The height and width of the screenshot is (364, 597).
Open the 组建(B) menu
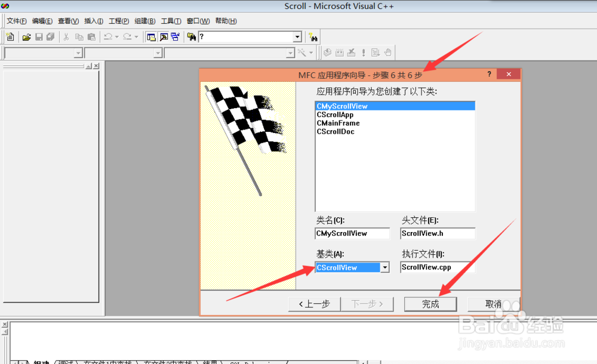[144, 21]
